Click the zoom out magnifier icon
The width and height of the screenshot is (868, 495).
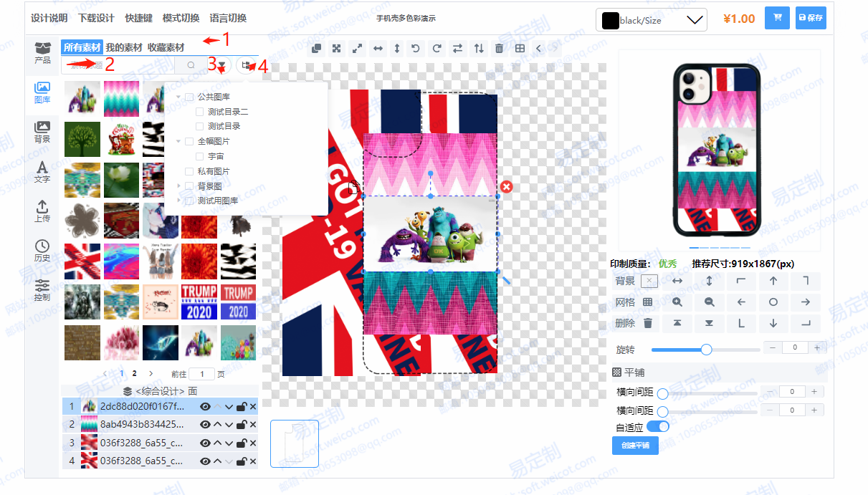pyautogui.click(x=709, y=302)
